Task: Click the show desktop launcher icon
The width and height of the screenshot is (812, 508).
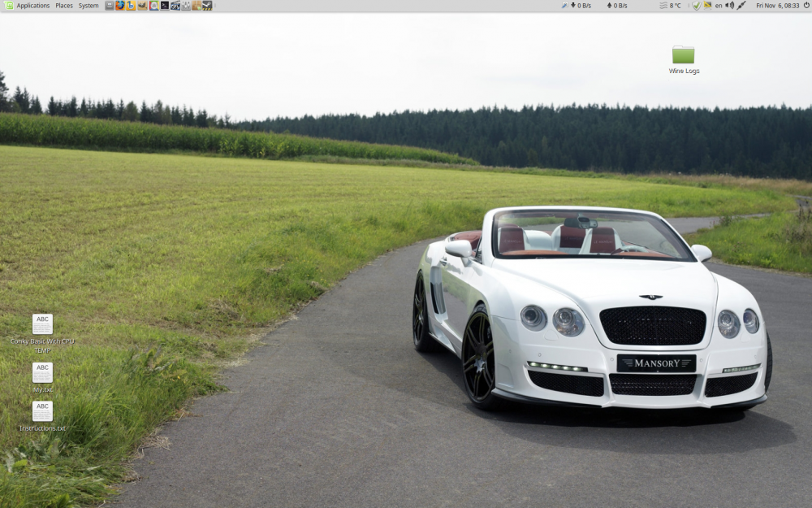Action: (x=110, y=6)
